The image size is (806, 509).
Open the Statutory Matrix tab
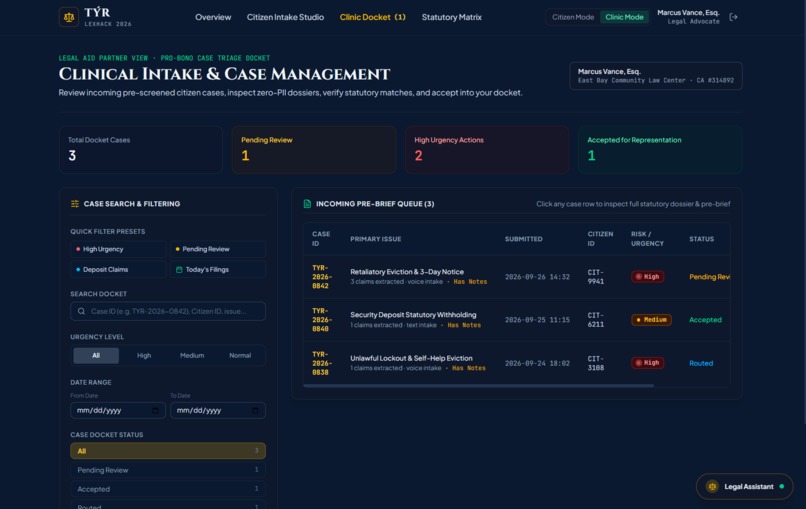451,17
